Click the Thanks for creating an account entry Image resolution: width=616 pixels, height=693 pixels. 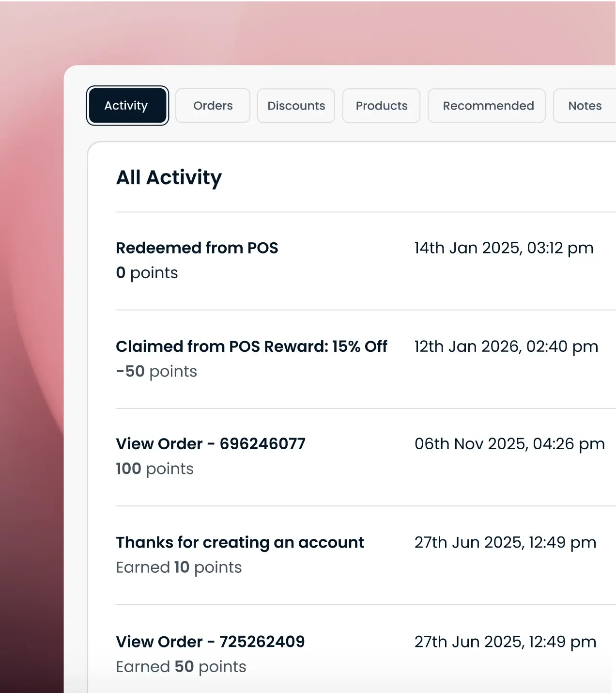click(x=240, y=542)
